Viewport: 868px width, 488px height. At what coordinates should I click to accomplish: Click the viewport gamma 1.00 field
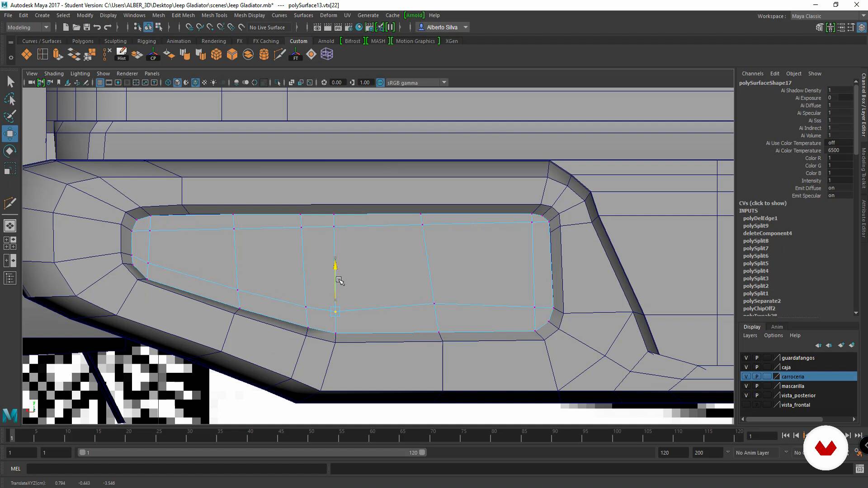click(x=364, y=83)
